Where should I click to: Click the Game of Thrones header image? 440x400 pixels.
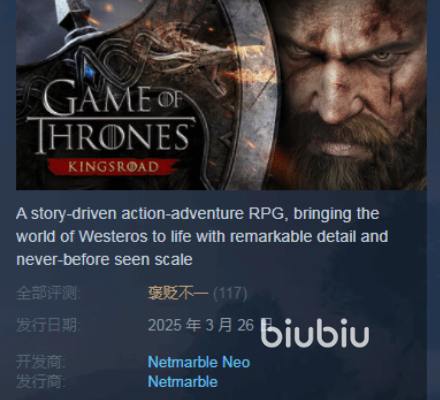(221, 95)
